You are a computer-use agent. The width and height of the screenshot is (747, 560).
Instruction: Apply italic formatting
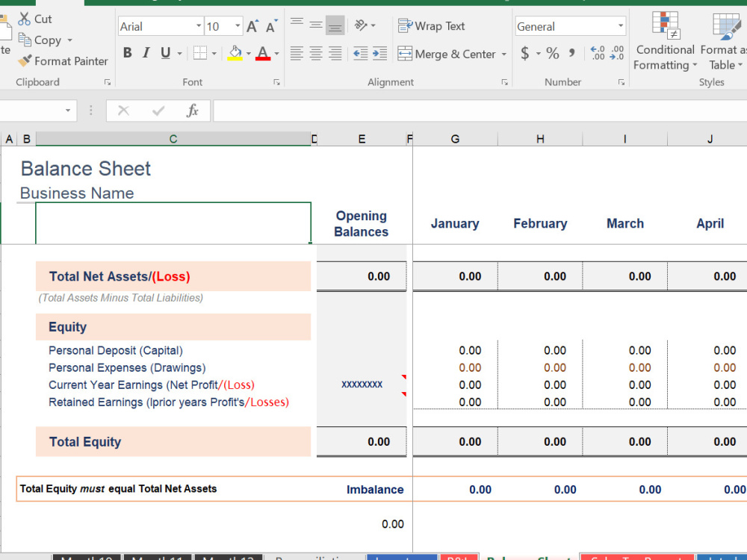(x=147, y=53)
